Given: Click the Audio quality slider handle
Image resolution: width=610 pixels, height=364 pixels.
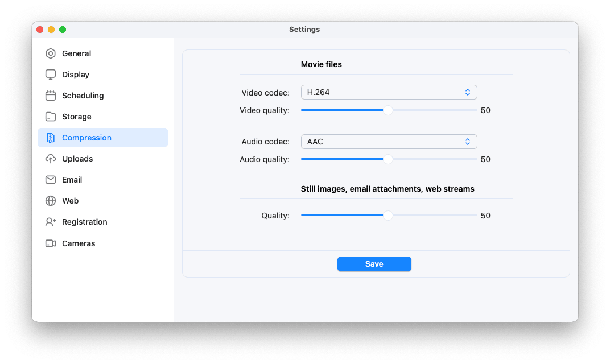Looking at the screenshot, I should [x=389, y=159].
